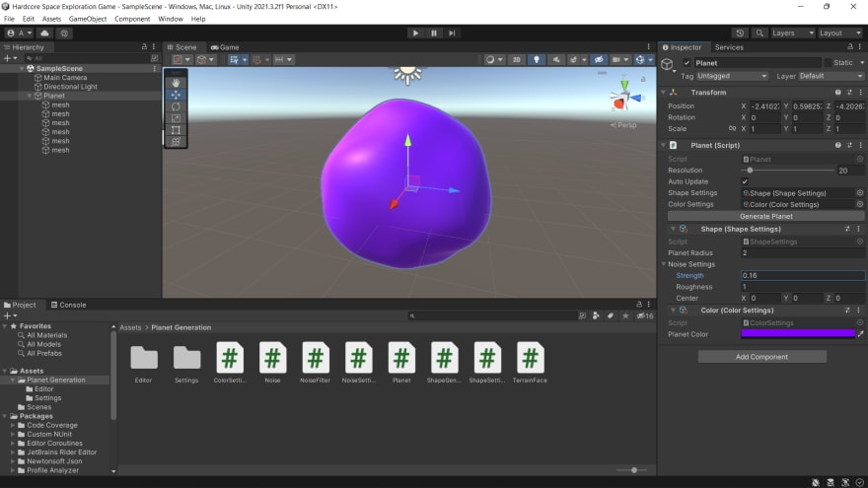Switch to the Services tab

(729, 47)
